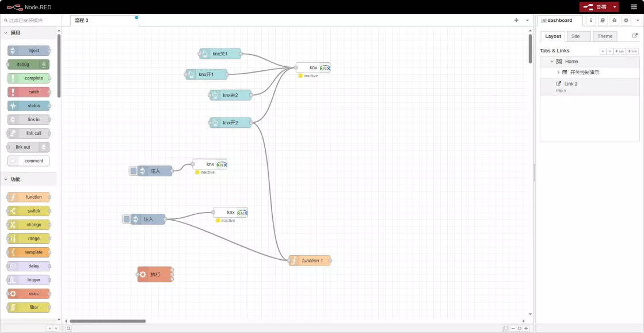Screen dimensions: 644x333
Task: Switch to the Theme tab
Action: 604,36
